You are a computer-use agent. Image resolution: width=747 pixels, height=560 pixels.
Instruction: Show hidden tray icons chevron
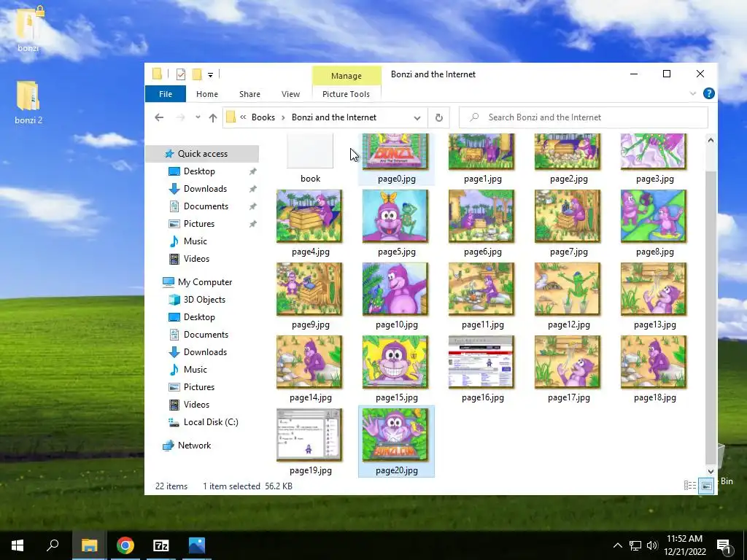pyautogui.click(x=617, y=545)
